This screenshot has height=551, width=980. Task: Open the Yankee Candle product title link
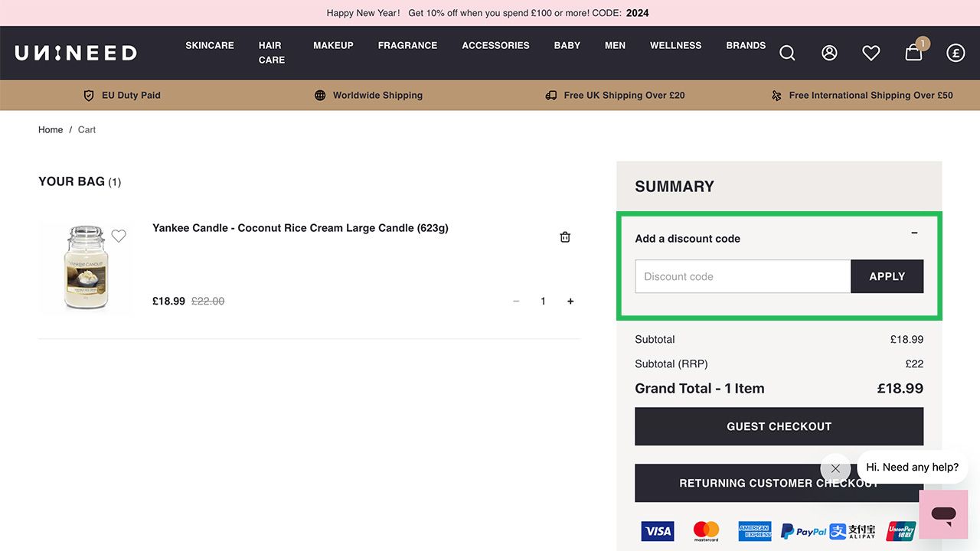coord(300,228)
